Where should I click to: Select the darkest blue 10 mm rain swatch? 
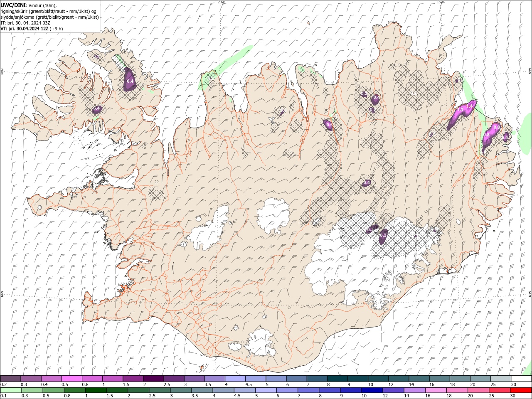coord(372,390)
